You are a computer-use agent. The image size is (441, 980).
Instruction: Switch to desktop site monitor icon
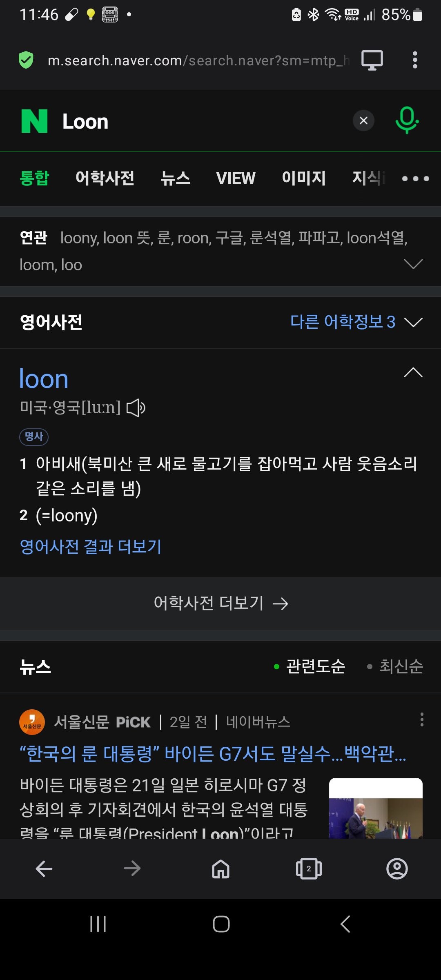[372, 60]
